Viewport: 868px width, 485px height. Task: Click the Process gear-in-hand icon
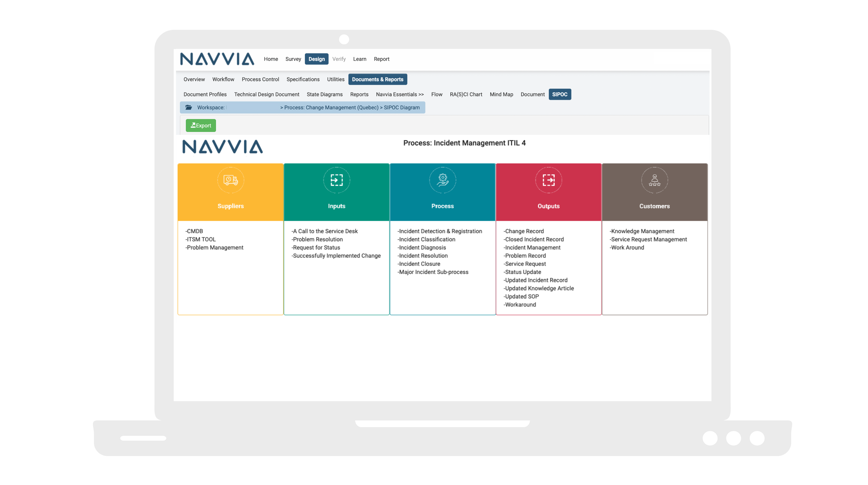coord(442,180)
